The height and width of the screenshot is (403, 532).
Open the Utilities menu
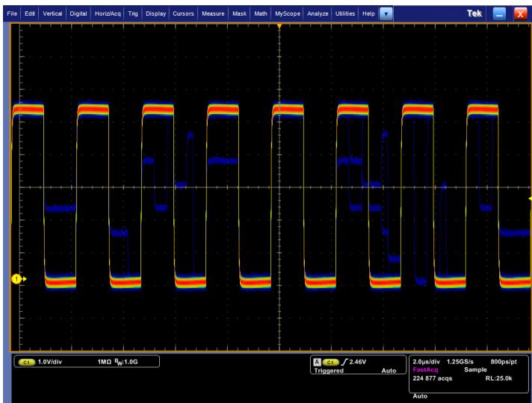tap(345, 13)
